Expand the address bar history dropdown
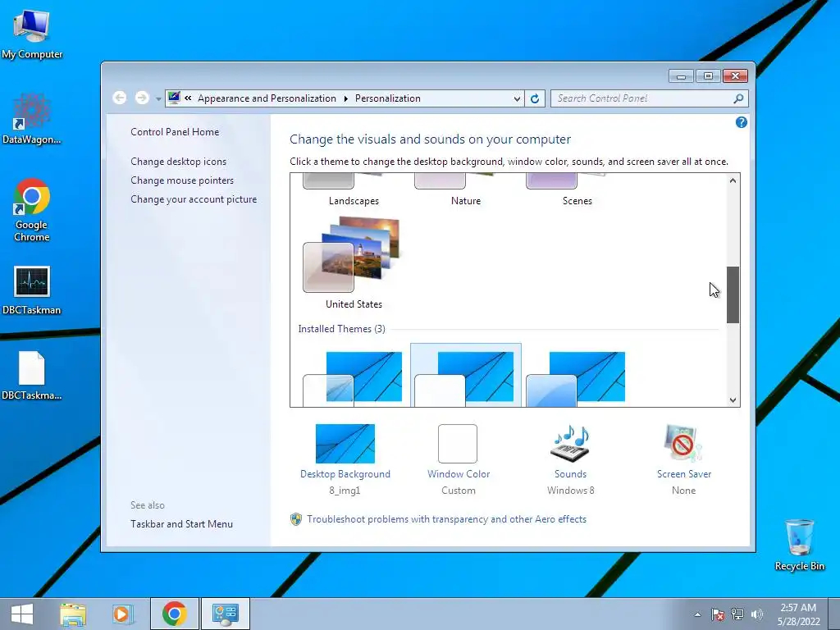Screen dimensions: 840x630 517,98
